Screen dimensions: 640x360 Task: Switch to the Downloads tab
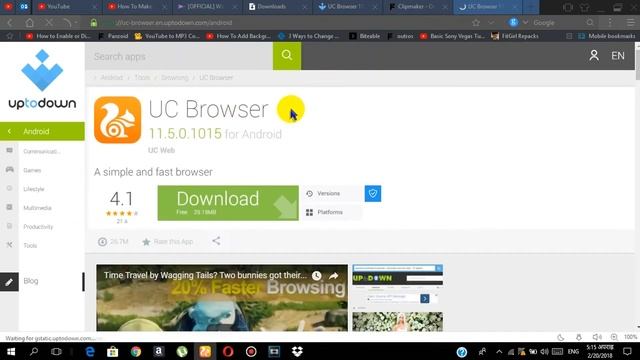(278, 7)
